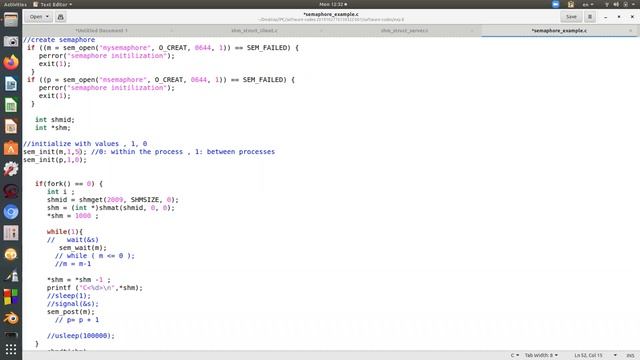The height and width of the screenshot is (360, 640).
Task: Open LibreOffice Impress from the dock
Action: click(11, 127)
